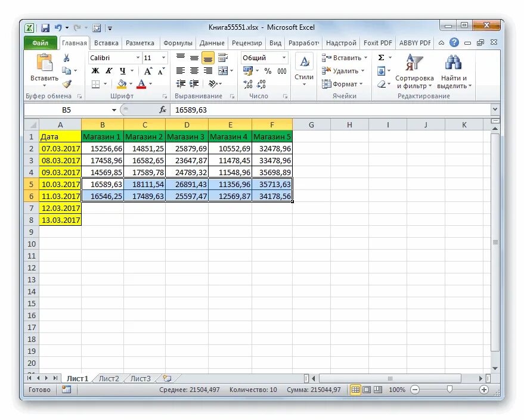Switch to the Вставка ribbon tab
The height and width of the screenshot is (420, 524).
click(106, 43)
